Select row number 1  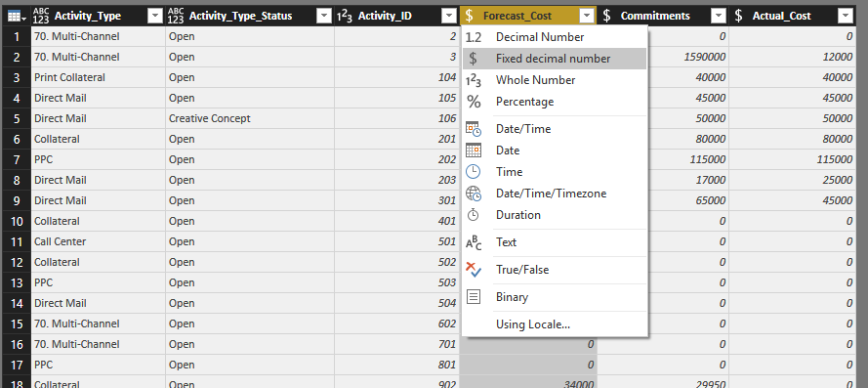(17, 37)
